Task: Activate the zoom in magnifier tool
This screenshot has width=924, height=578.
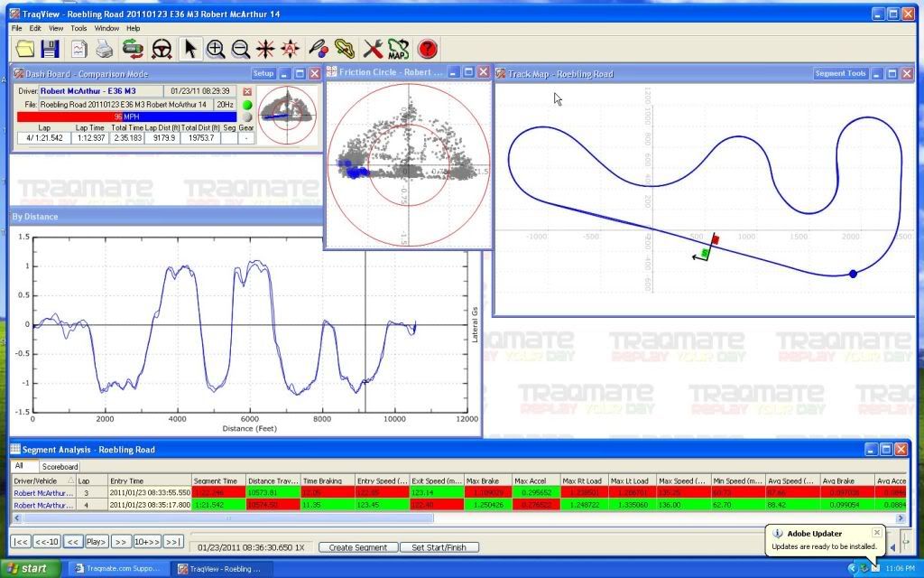Action: 216,49
